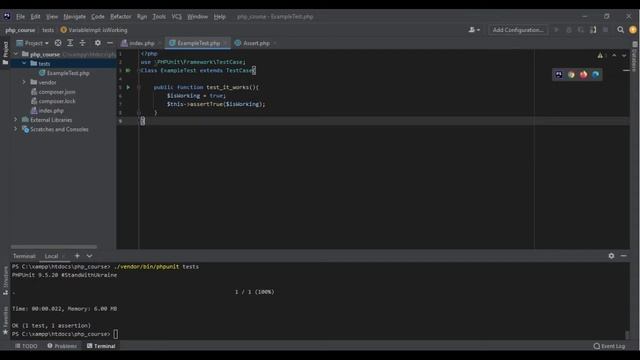The height and width of the screenshot is (360, 640).
Task: Open file in Chrome browser icon
Action: (571, 75)
